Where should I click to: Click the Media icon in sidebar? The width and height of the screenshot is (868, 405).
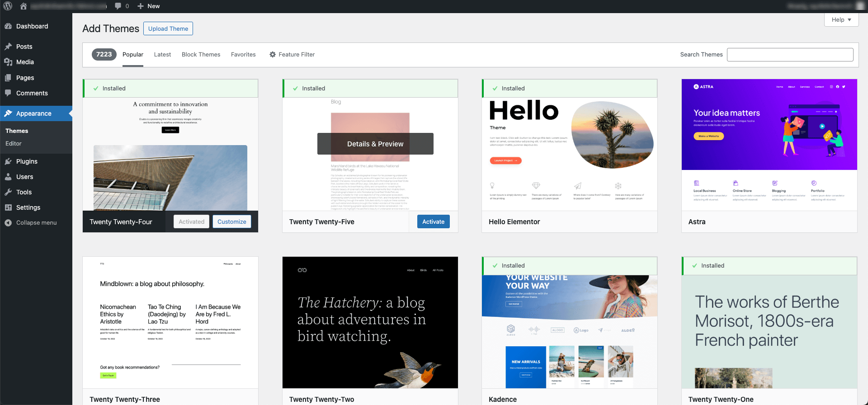tap(8, 62)
